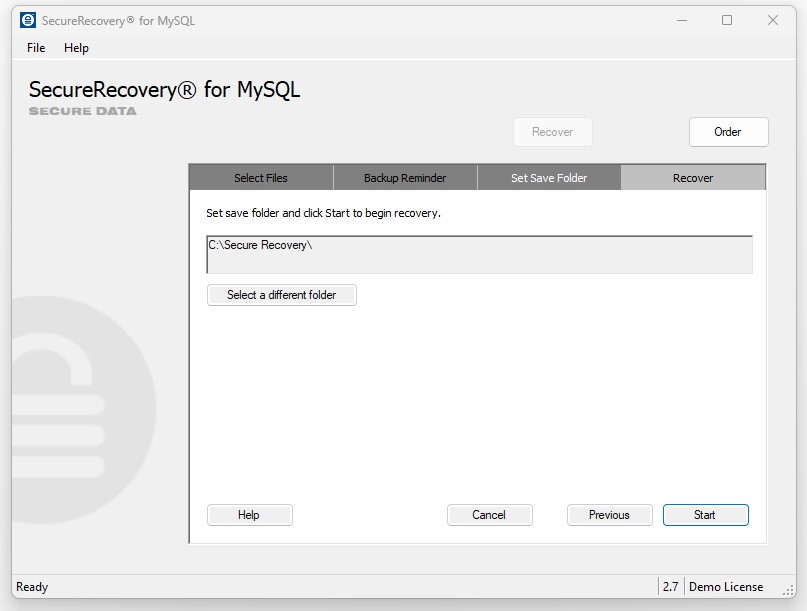Click the Previous button
Screen dimensions: 807x611
(609, 514)
